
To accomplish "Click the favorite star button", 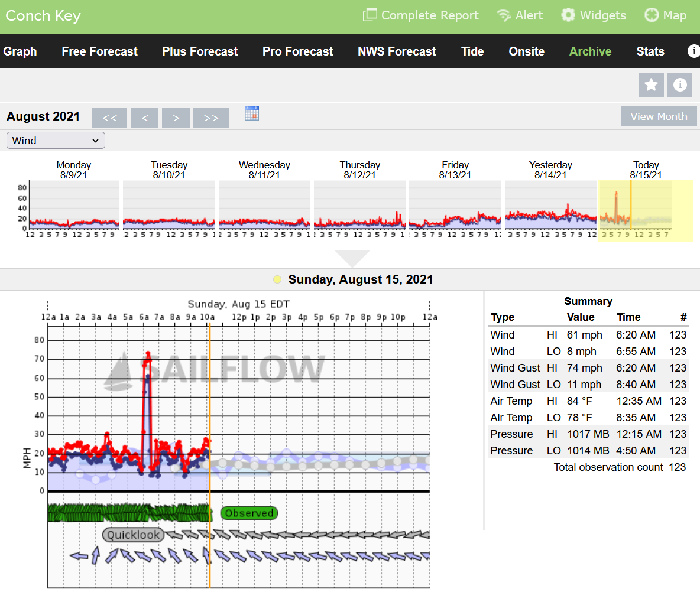I will (x=652, y=85).
